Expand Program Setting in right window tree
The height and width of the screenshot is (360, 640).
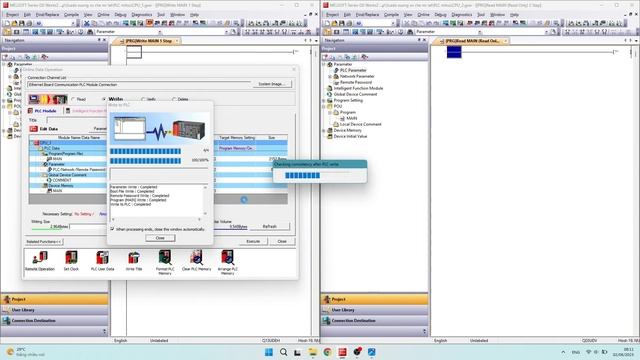[324, 100]
